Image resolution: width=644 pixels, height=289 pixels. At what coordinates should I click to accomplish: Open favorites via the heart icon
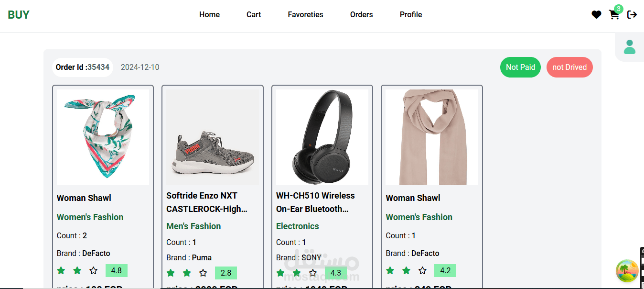pos(596,15)
